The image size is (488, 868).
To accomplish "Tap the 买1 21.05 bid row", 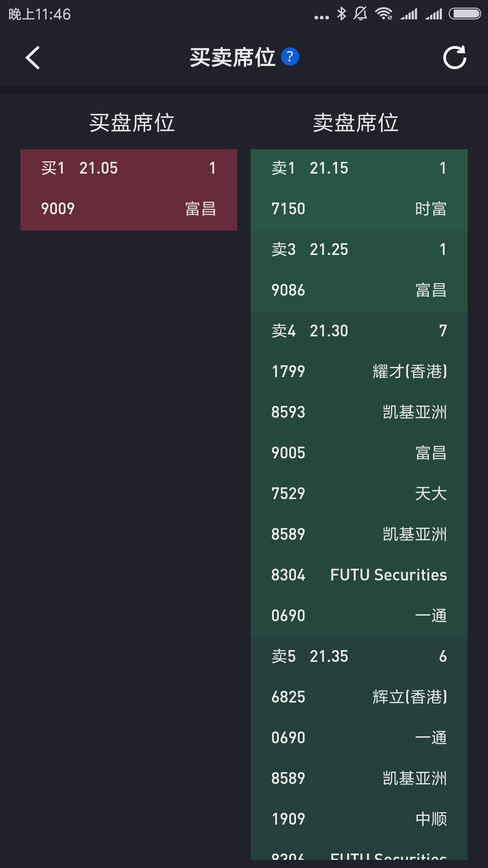I will [x=129, y=168].
